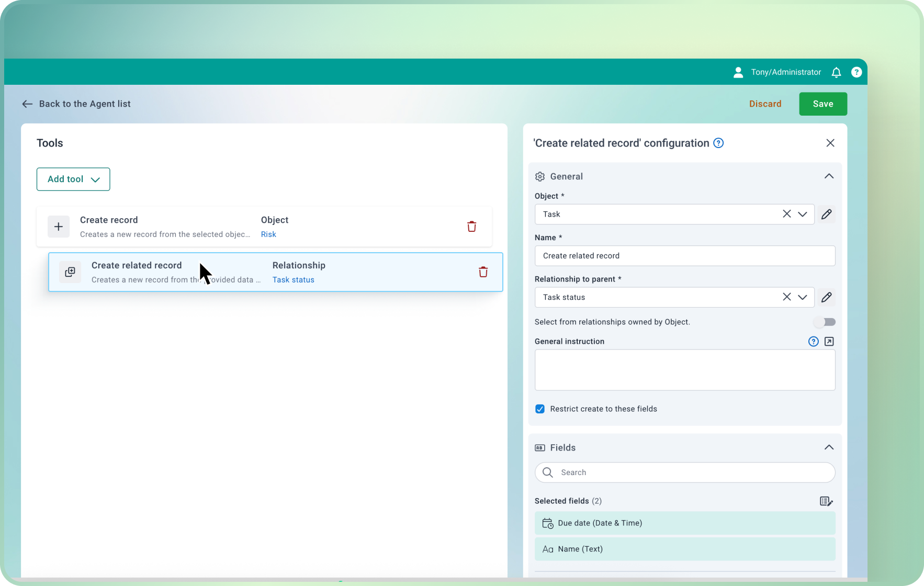Delete the Create record tool via trash icon
This screenshot has width=924, height=586.
pos(471,226)
